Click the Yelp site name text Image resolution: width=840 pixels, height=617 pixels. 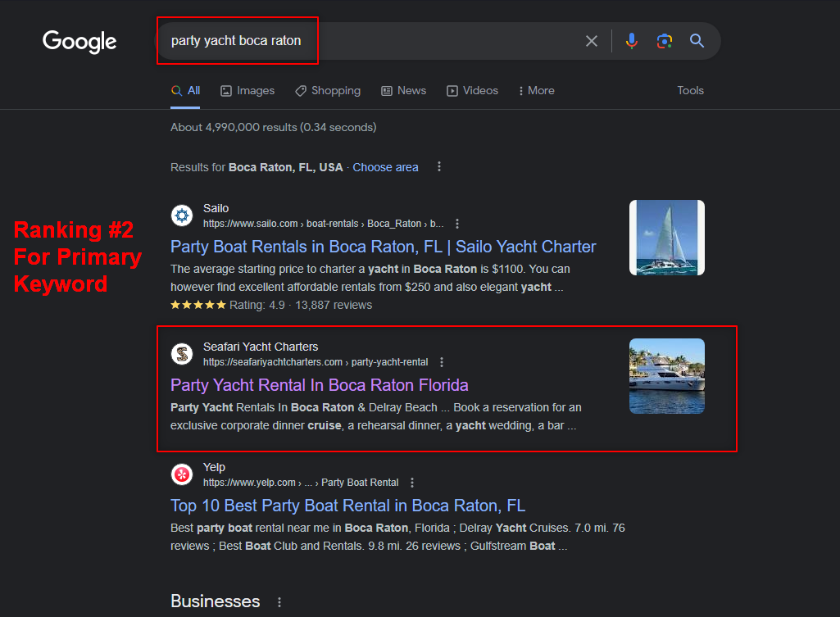(214, 468)
